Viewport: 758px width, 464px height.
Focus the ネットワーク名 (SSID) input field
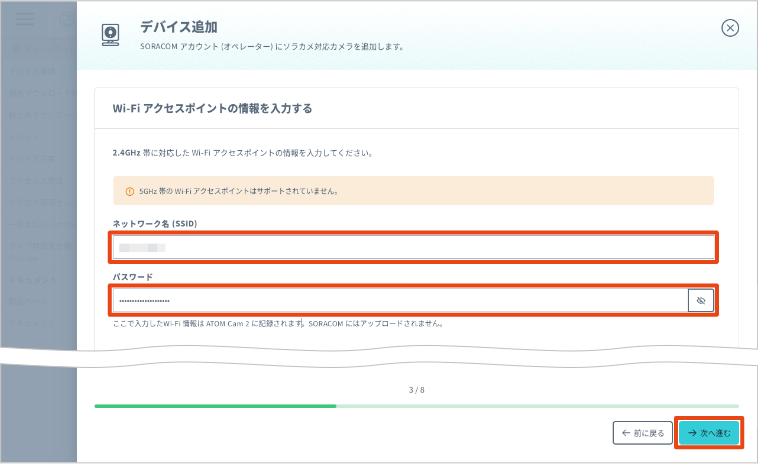pyautogui.click(x=414, y=247)
